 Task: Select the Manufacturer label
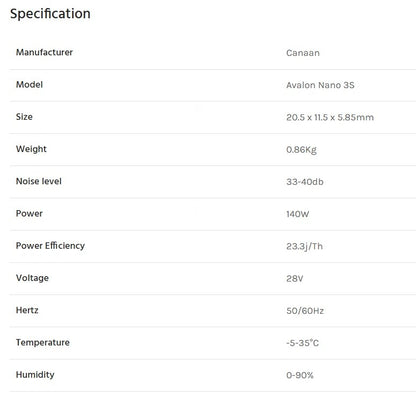pyautogui.click(x=44, y=52)
